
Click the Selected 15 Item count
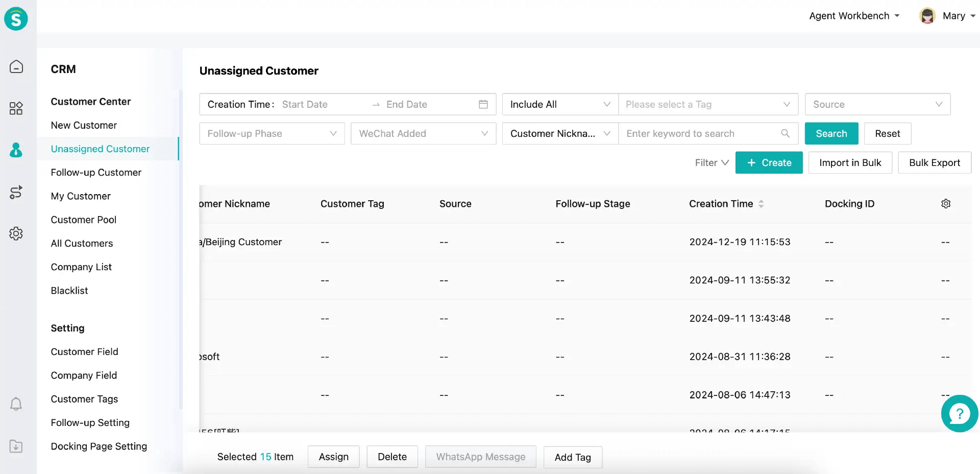255,457
